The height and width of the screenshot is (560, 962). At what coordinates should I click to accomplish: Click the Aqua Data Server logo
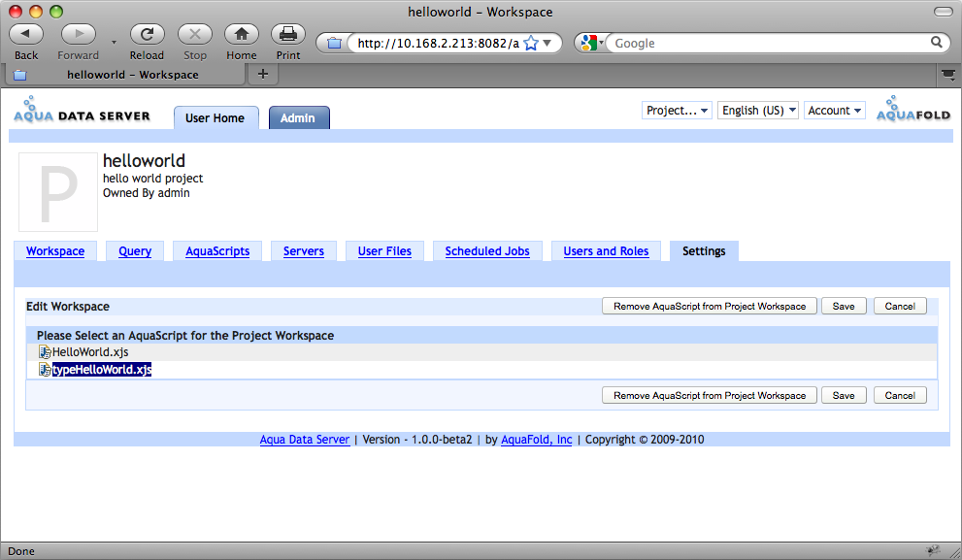click(x=82, y=110)
